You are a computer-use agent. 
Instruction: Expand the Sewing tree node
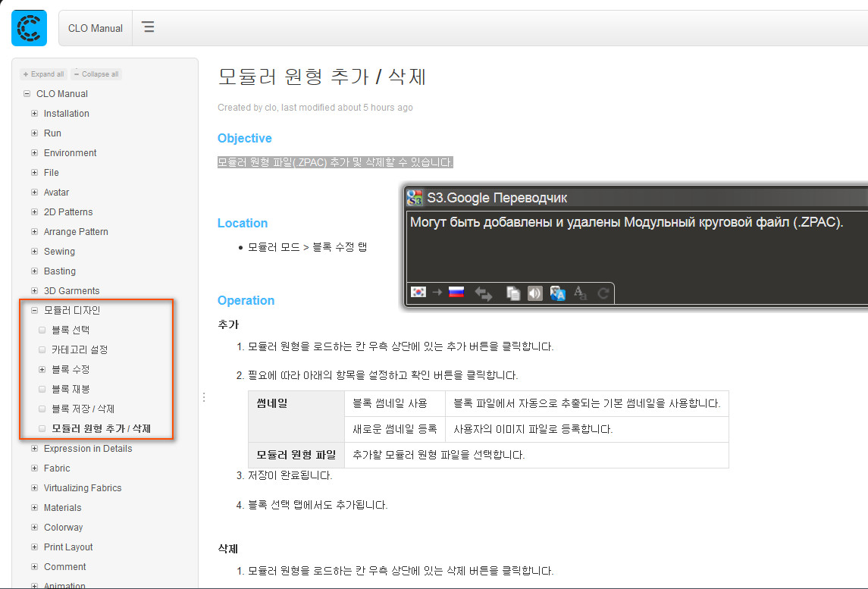tap(34, 252)
